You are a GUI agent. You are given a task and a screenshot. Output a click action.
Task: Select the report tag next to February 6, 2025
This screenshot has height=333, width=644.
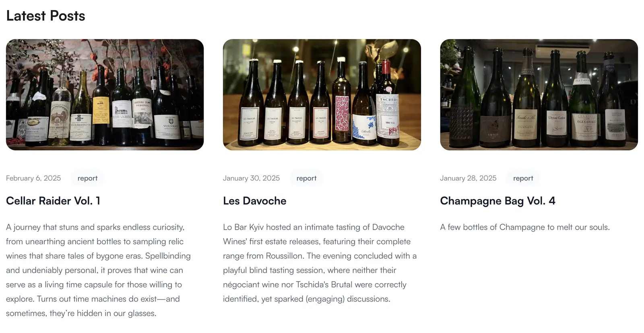[87, 178]
